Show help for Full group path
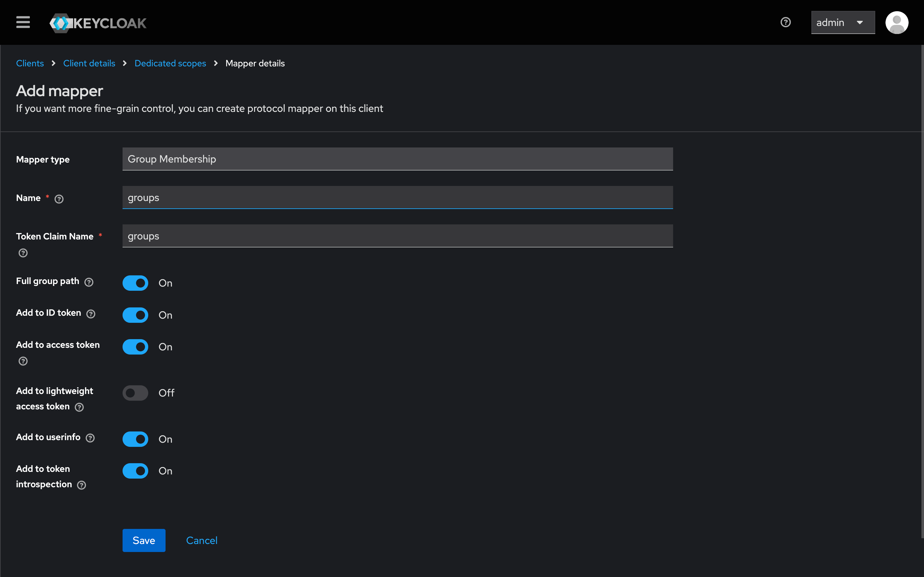Screen dimensions: 924x577 (x=89, y=282)
